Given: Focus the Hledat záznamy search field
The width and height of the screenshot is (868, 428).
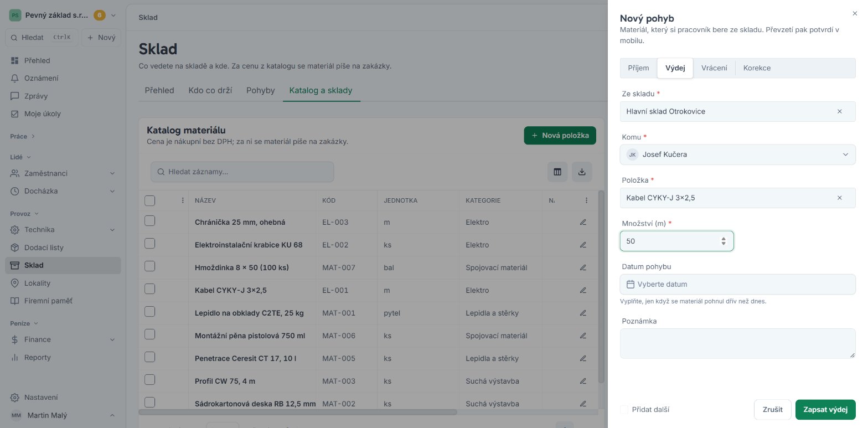Looking at the screenshot, I should 242,172.
